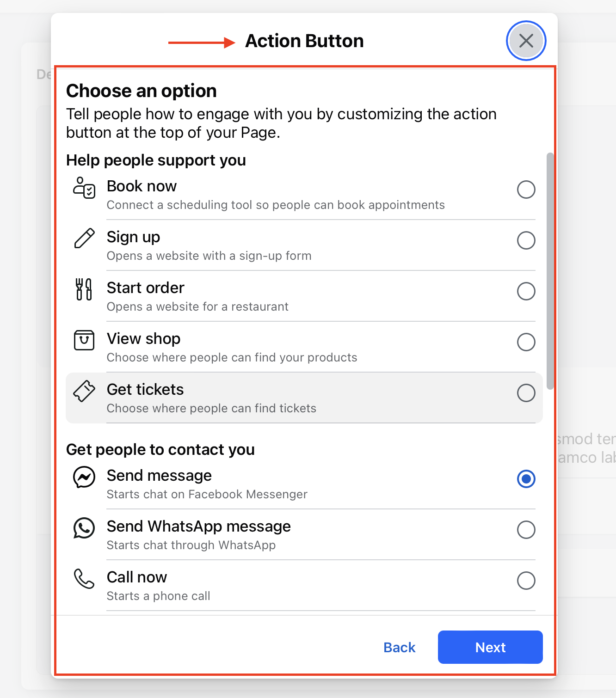The height and width of the screenshot is (698, 616).
Task: Click the Start order fork and knife icon
Action: pyautogui.click(x=84, y=289)
